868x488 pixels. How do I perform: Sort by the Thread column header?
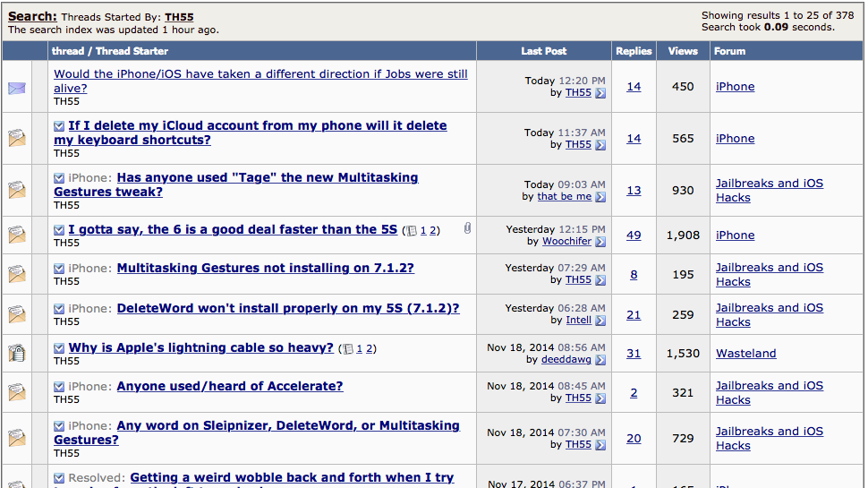tap(67, 51)
